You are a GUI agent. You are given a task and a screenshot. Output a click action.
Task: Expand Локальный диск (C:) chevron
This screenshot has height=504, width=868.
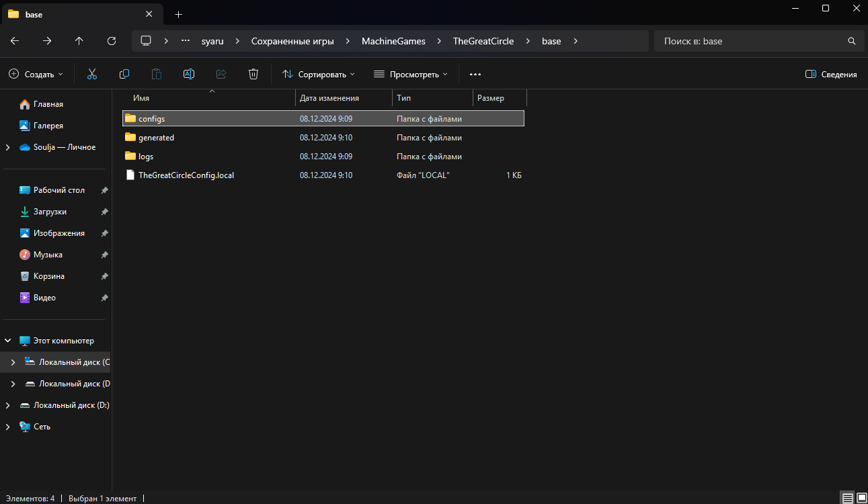(13, 362)
